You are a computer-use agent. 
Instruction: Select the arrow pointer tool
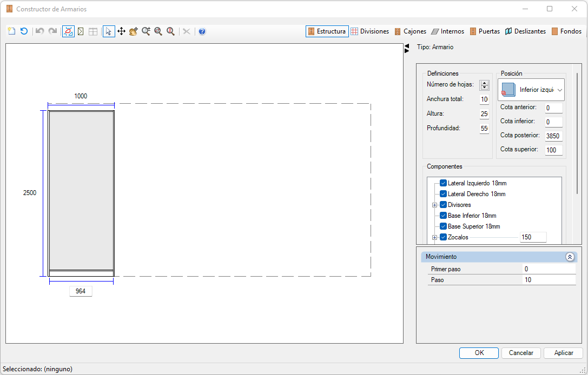click(x=109, y=31)
